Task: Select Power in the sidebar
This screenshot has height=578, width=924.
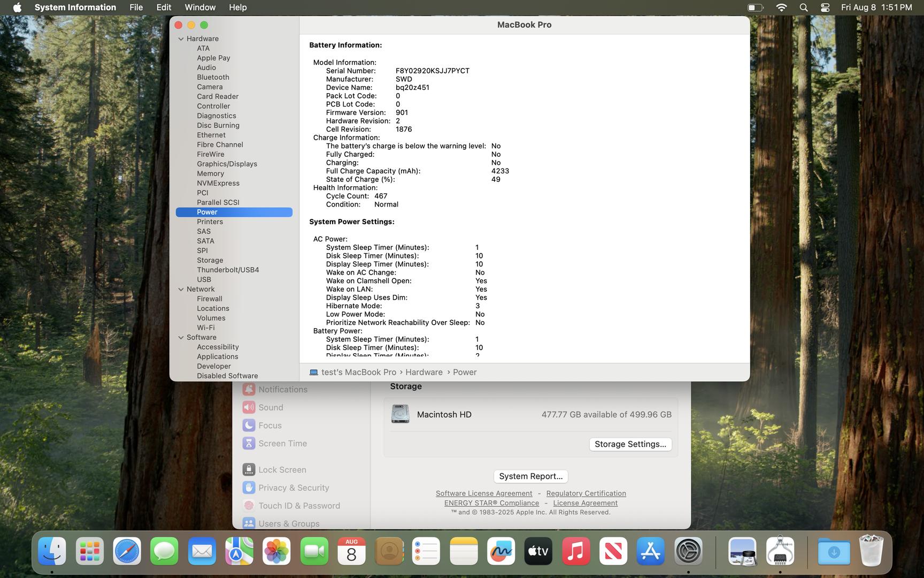Action: click(234, 212)
